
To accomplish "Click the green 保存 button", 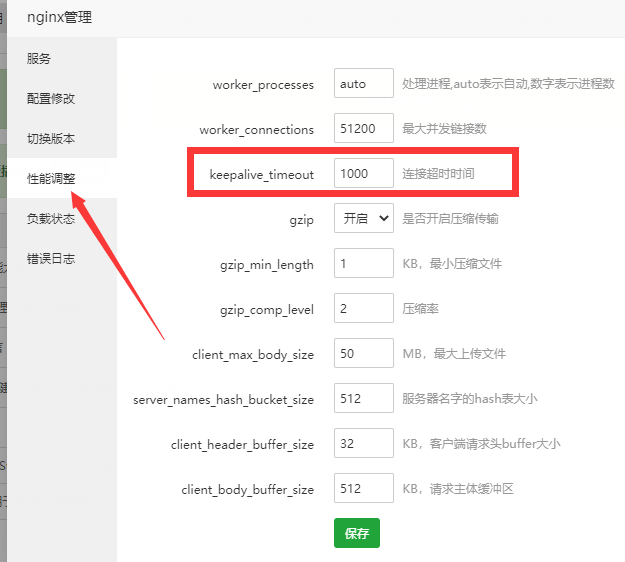I will click(x=357, y=534).
